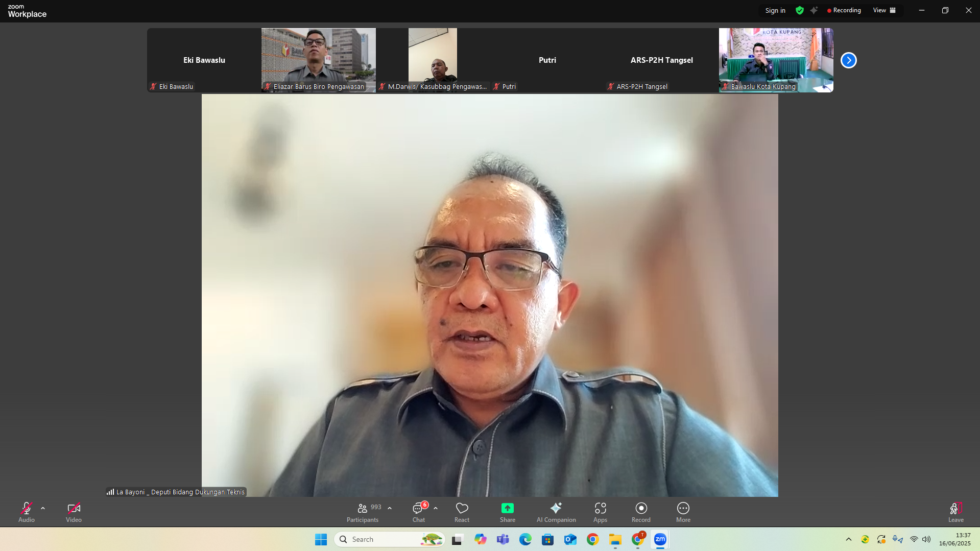The height and width of the screenshot is (551, 980).
Task: Click the green Share screen button
Action: tap(507, 512)
